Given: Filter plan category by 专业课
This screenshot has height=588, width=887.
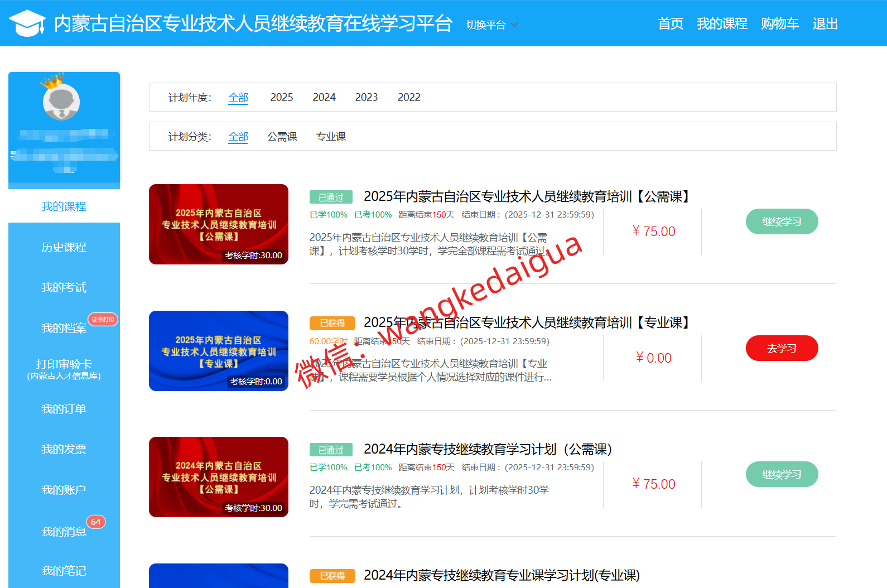Looking at the screenshot, I should coord(331,137).
